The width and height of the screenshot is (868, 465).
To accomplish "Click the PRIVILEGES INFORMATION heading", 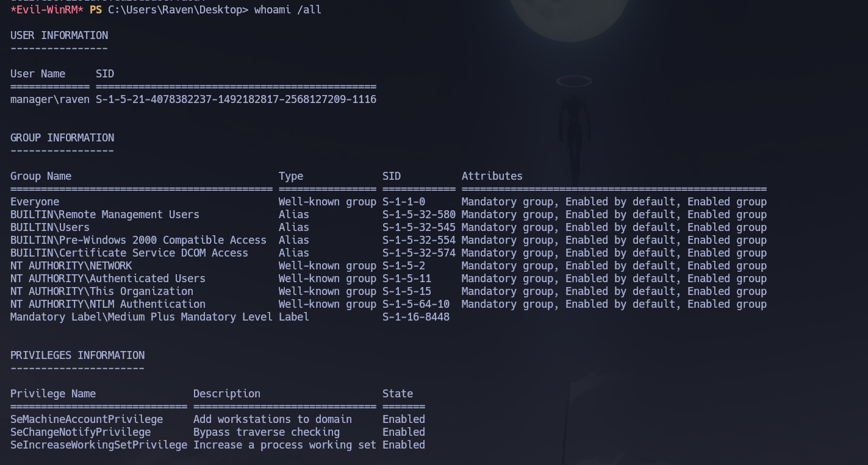I will pyautogui.click(x=77, y=355).
